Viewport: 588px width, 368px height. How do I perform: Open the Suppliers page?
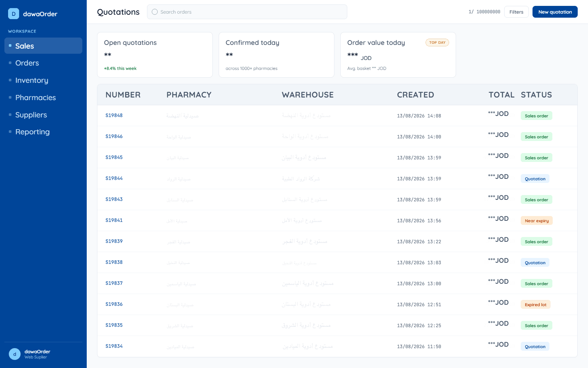[43, 115]
